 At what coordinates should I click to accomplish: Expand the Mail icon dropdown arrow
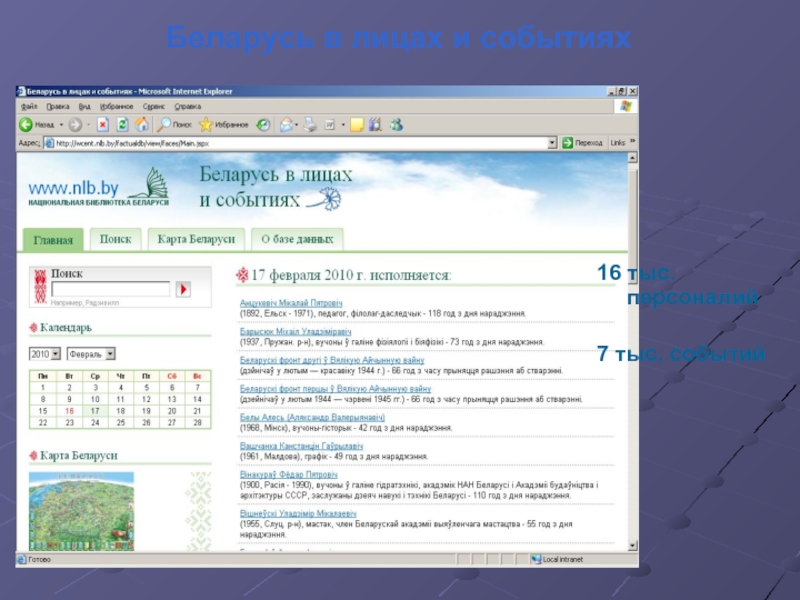click(x=296, y=124)
